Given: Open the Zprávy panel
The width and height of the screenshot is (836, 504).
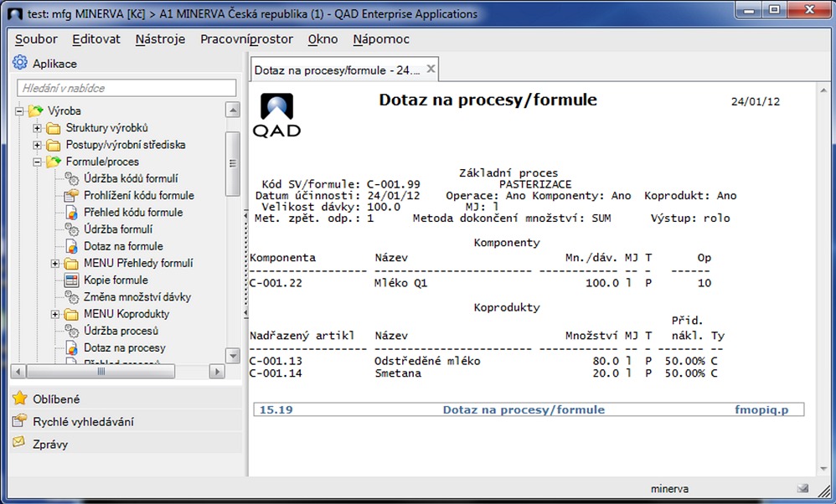Looking at the screenshot, I should pos(126,444).
